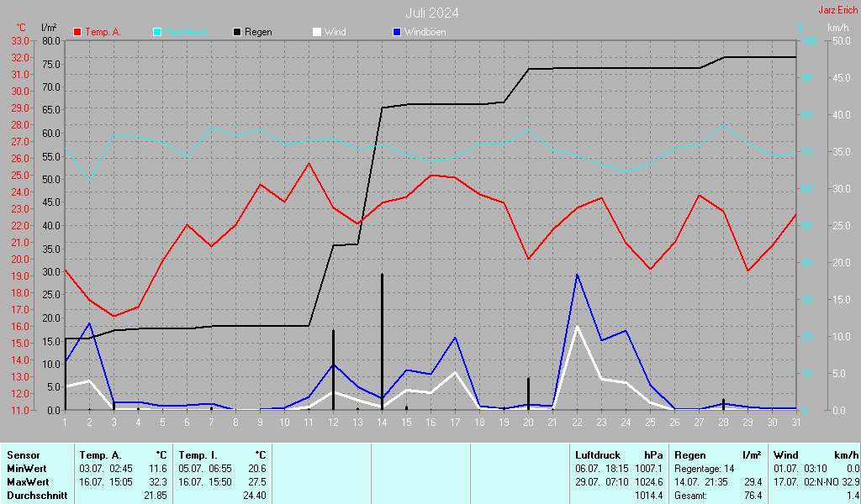Viewport: 861px width, 504px height.
Task: Click the blue Windböen legend square
Action: [397, 32]
